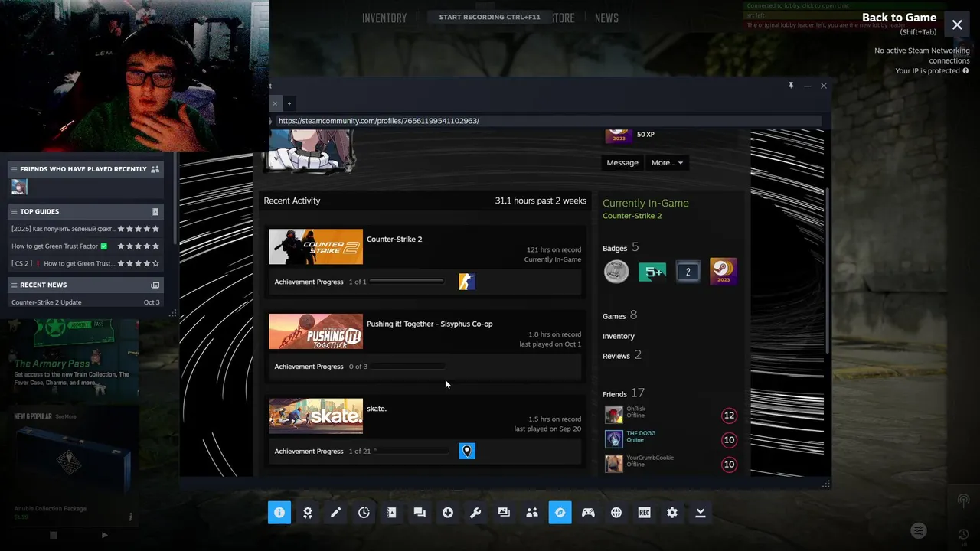Image resolution: width=980 pixels, height=551 pixels.
Task: Pin the browser window with pushpin icon
Action: [x=791, y=86]
